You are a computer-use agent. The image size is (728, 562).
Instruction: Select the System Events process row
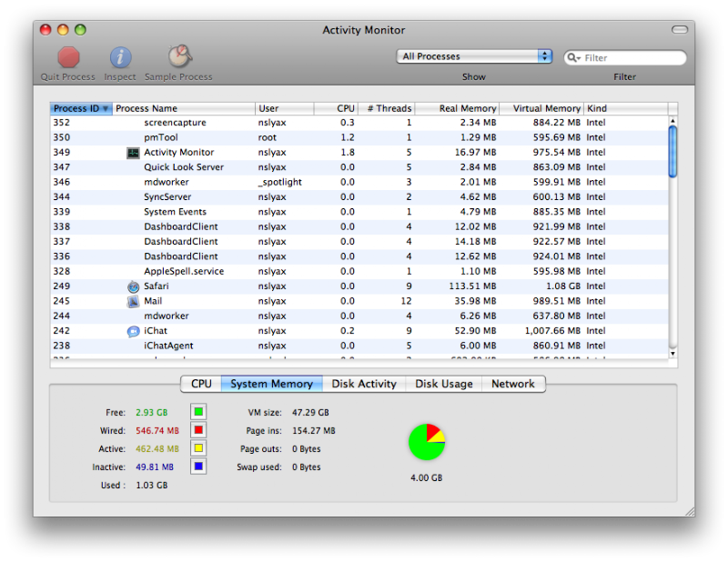[359, 212]
